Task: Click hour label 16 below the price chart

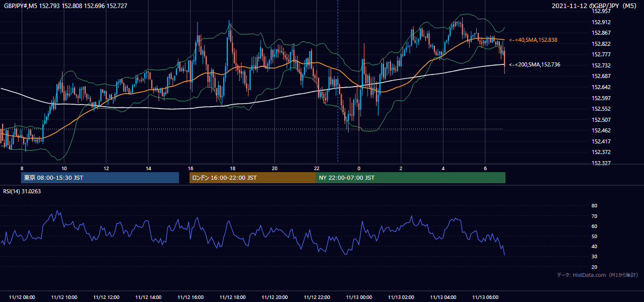Action: (190, 168)
